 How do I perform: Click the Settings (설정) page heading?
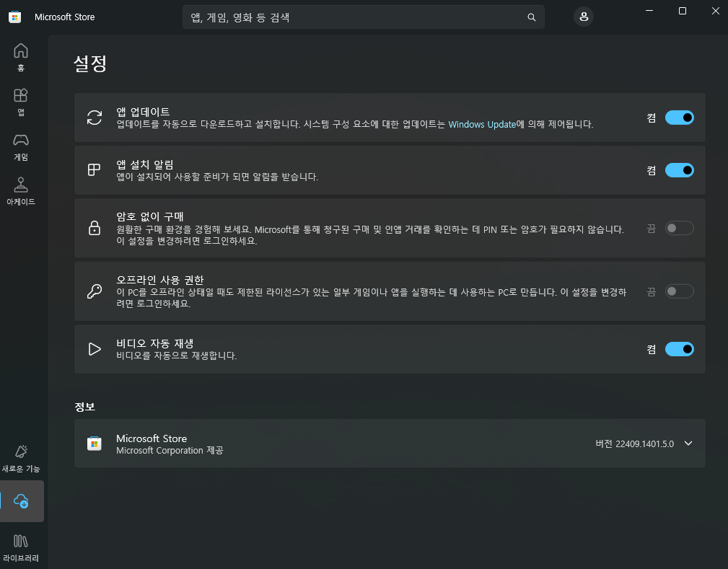pyautogui.click(x=90, y=63)
